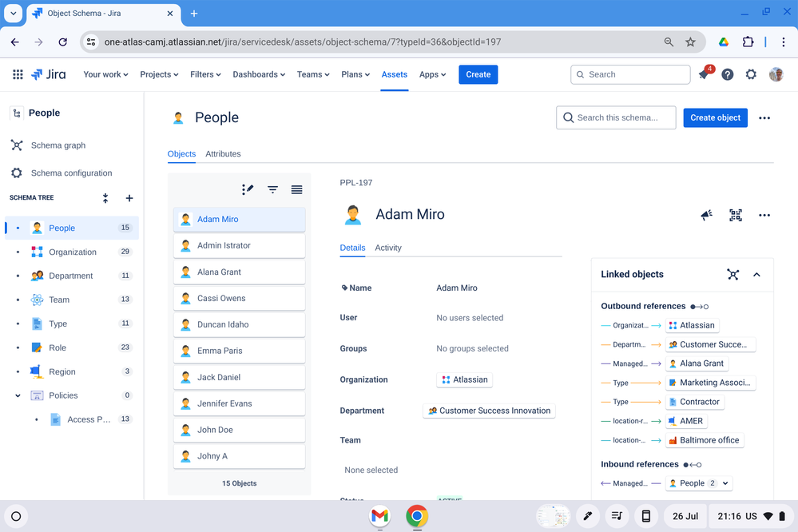
Task: Go to the Assets menu item
Action: pyautogui.click(x=395, y=74)
